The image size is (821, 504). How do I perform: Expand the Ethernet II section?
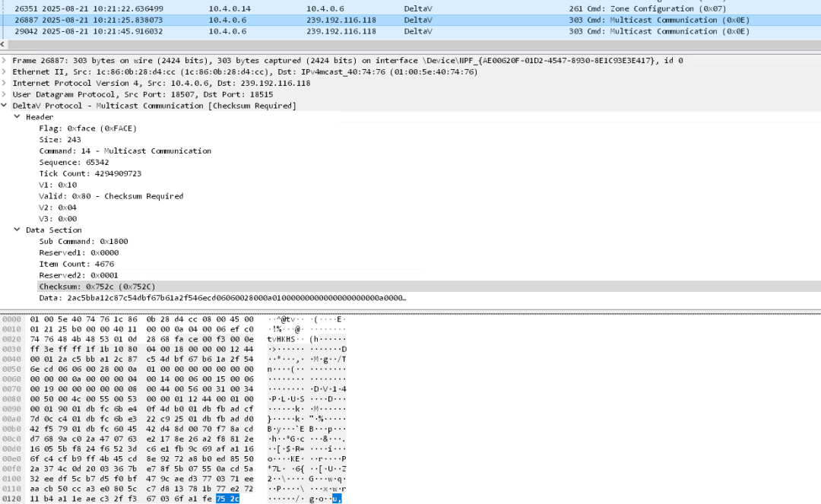click(5, 72)
